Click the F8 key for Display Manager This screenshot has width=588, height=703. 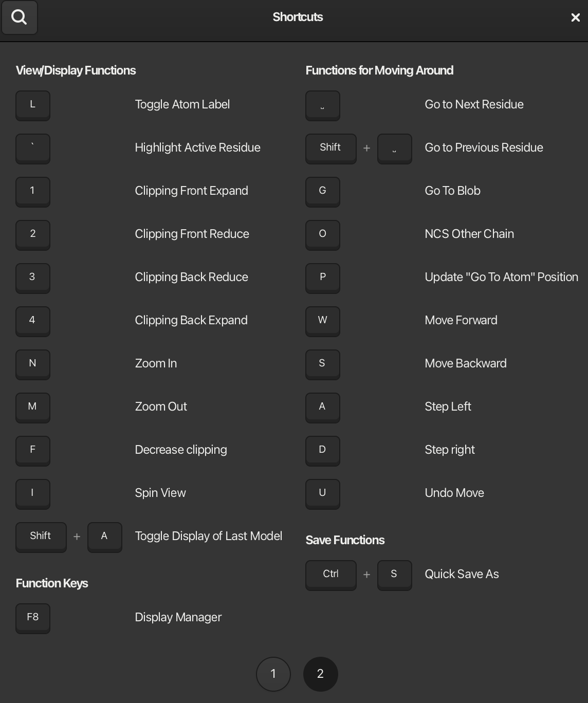click(x=33, y=618)
